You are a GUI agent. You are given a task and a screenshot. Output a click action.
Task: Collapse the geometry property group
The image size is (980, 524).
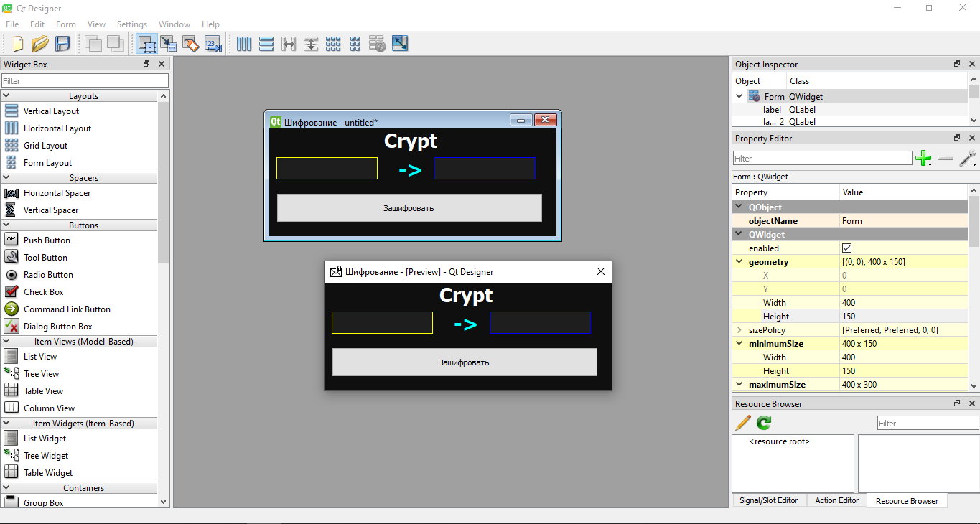tap(739, 262)
